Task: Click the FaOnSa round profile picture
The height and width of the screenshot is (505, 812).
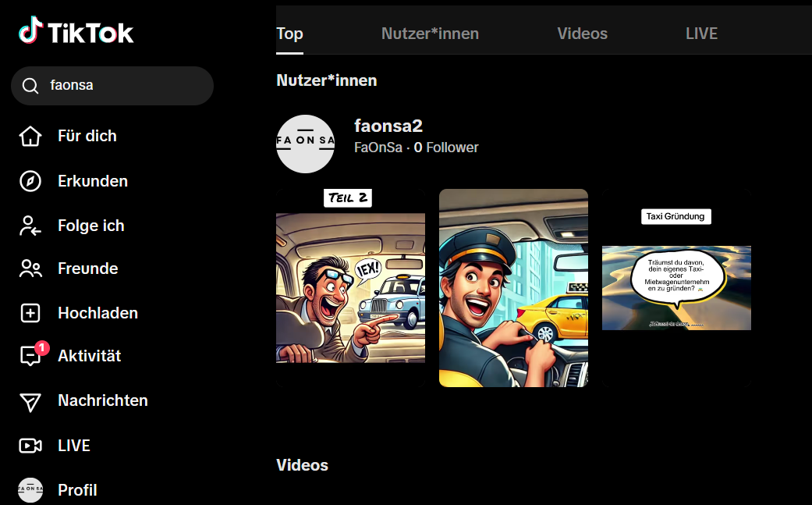Action: (305, 144)
